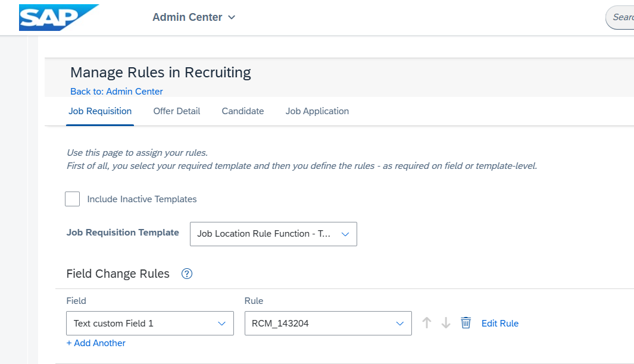Expand the Text custom Field 1 dropdown
This screenshot has width=634, height=364.
pyautogui.click(x=150, y=323)
